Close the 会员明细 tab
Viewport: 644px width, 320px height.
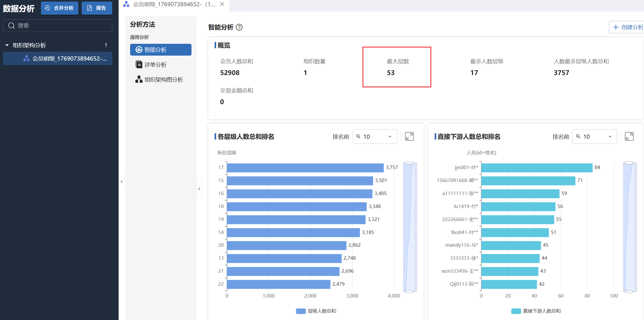click(x=222, y=4)
